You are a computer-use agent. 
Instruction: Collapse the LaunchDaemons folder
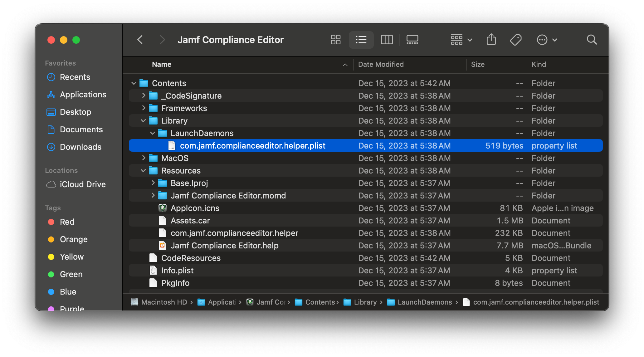pos(153,133)
